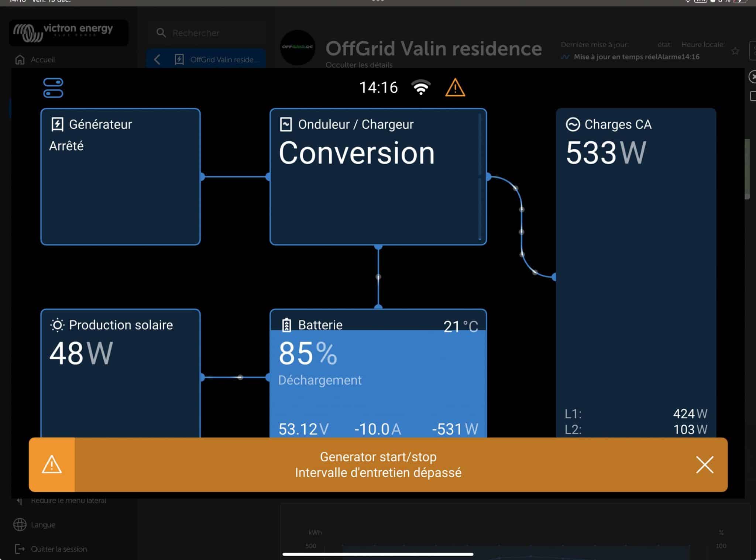Click the Charges CA sine-wave icon
756x560 pixels.
click(x=573, y=124)
